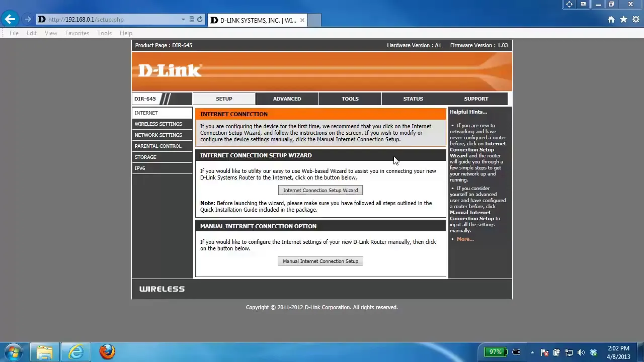The width and height of the screenshot is (644, 362).
Task: Click the Show desktop strip
Action: pyautogui.click(x=640, y=352)
